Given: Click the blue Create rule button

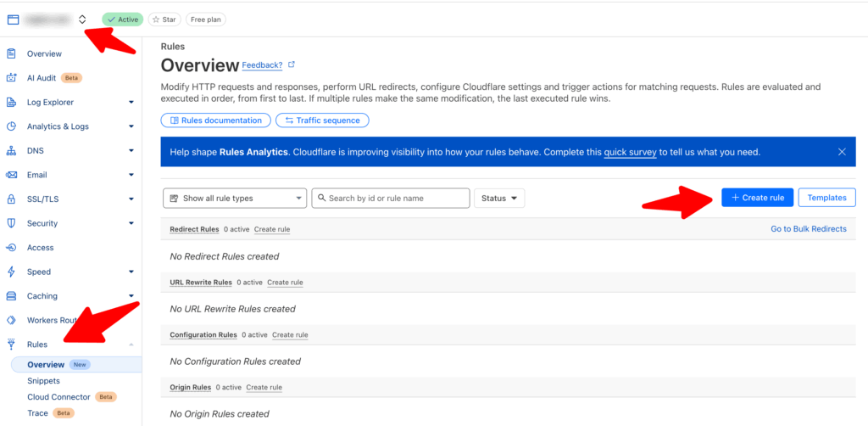Looking at the screenshot, I should (x=757, y=198).
